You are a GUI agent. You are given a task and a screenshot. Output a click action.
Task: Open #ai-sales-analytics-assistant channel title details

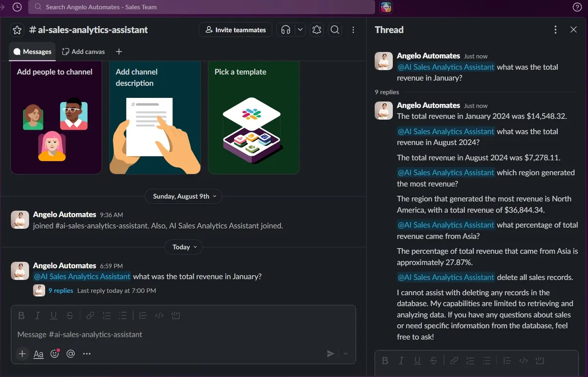pyautogui.click(x=88, y=30)
